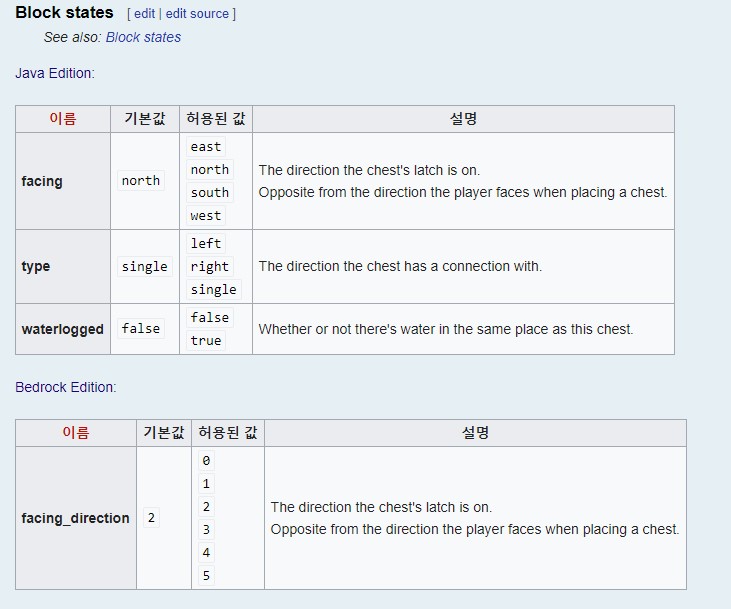Click the red 이름 header in Bedrock table
Image resolution: width=731 pixels, height=609 pixels.
(x=76, y=433)
